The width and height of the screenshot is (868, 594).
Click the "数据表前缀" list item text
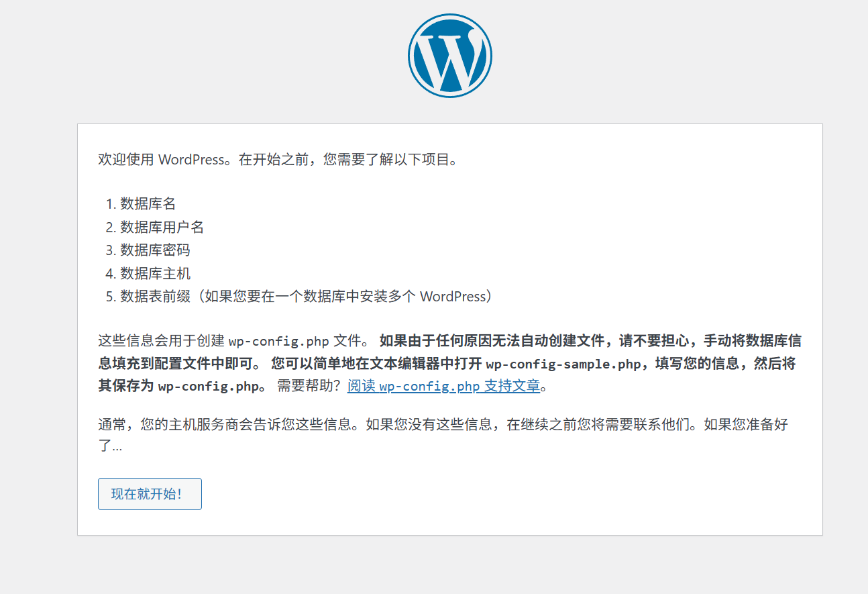155,297
